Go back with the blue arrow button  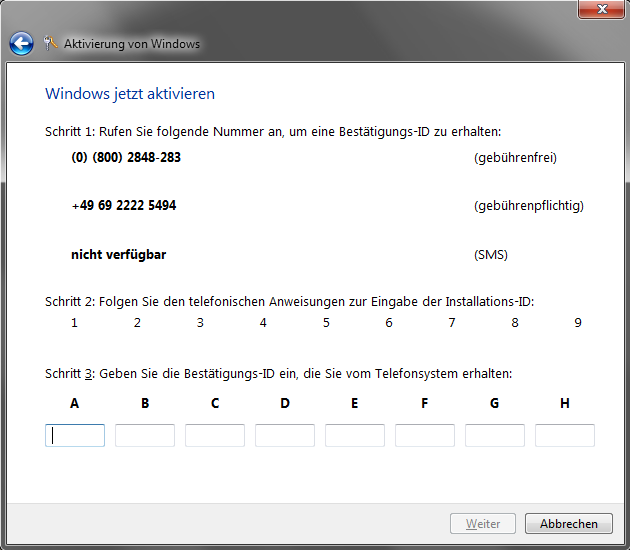pyautogui.click(x=21, y=43)
